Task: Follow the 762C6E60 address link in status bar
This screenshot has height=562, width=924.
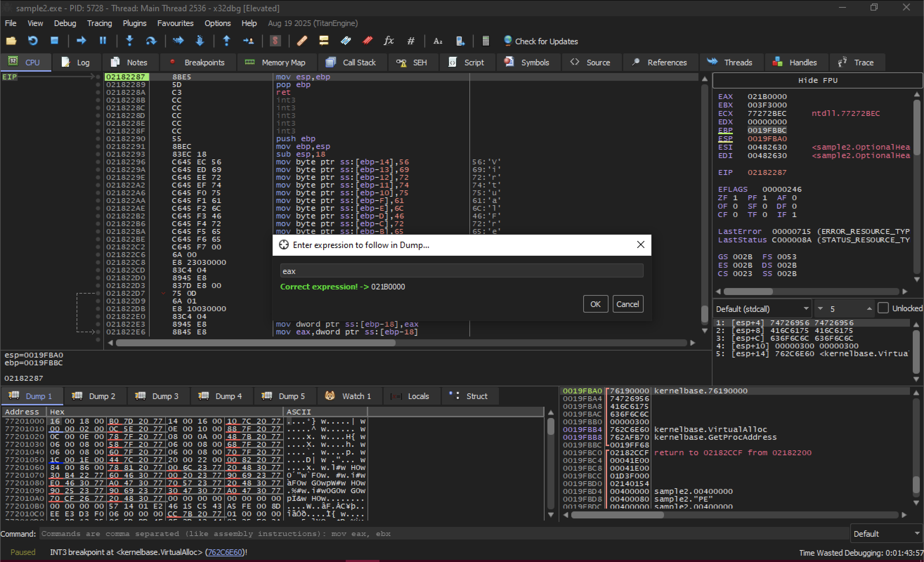Action: [x=225, y=552]
